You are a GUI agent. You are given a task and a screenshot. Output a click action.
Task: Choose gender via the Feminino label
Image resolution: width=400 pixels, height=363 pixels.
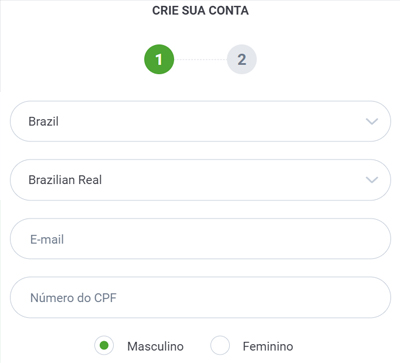[268, 346]
